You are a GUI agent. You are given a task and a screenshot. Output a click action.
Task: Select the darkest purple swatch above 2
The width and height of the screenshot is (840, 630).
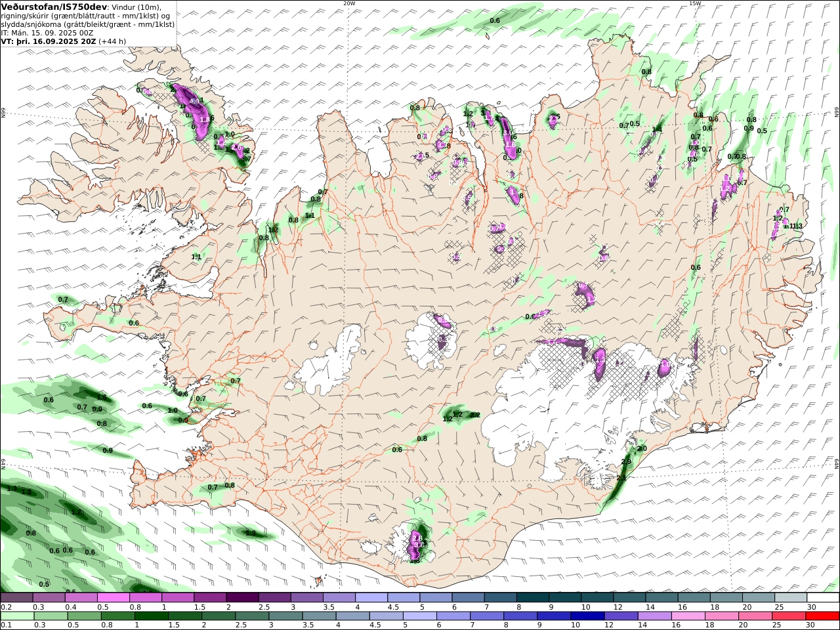click(x=241, y=598)
